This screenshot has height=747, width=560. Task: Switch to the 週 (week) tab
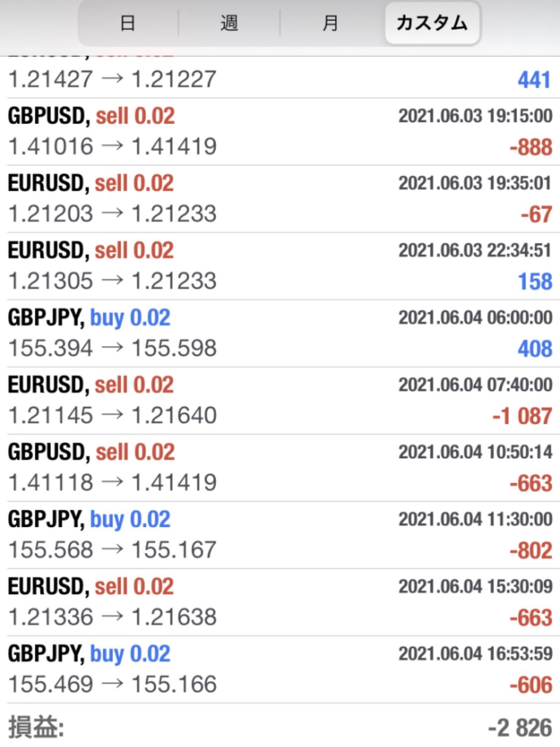[229, 23]
